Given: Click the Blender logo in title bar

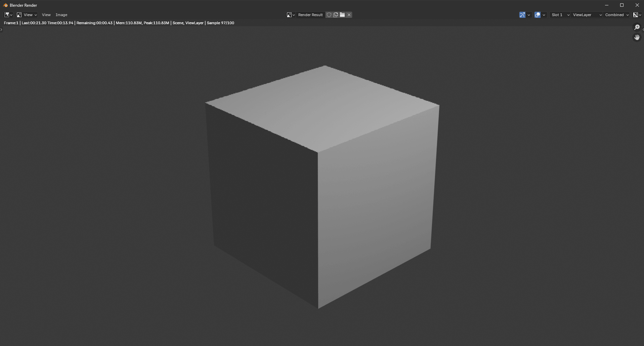Looking at the screenshot, I should point(5,5).
